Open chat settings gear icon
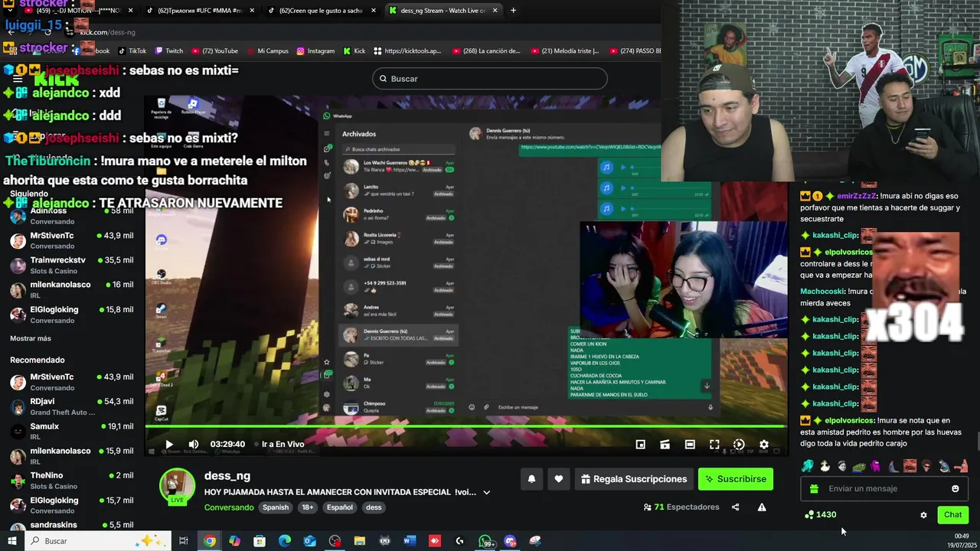Image resolution: width=980 pixels, height=551 pixels. point(923,515)
